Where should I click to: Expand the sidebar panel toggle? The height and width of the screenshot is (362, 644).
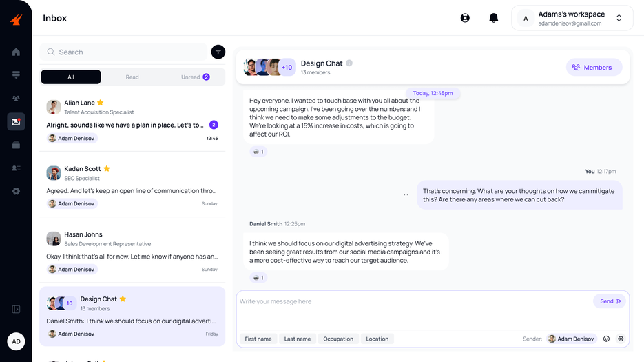[x=16, y=310]
